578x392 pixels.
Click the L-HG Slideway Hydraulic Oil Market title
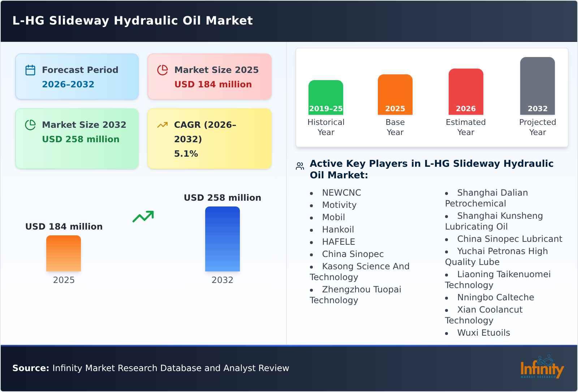(132, 21)
